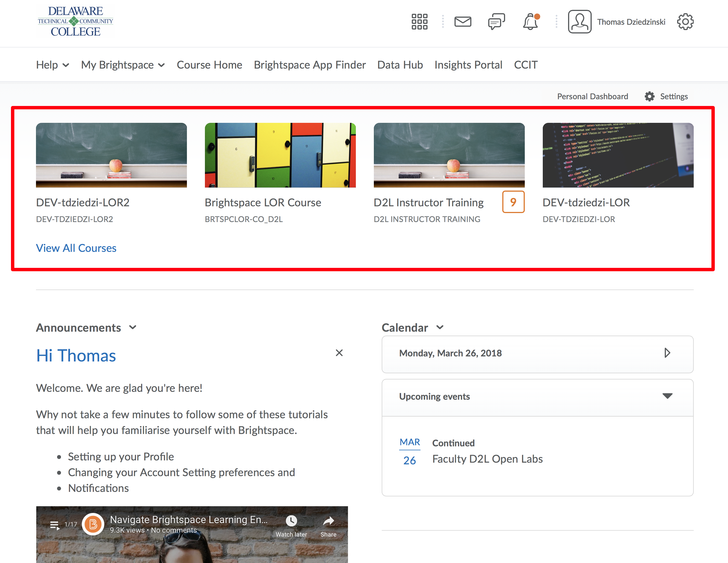
Task: Open the message alerts envelope icon
Action: point(463,22)
